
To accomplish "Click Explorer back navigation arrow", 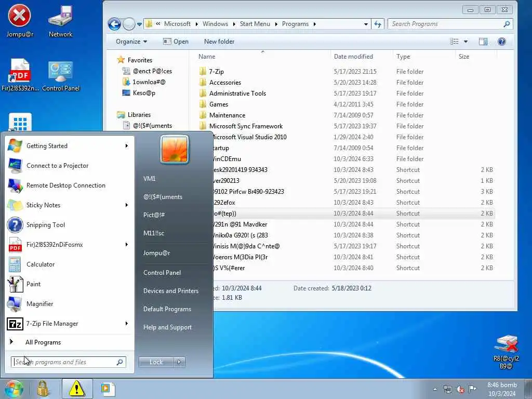I will coord(114,24).
